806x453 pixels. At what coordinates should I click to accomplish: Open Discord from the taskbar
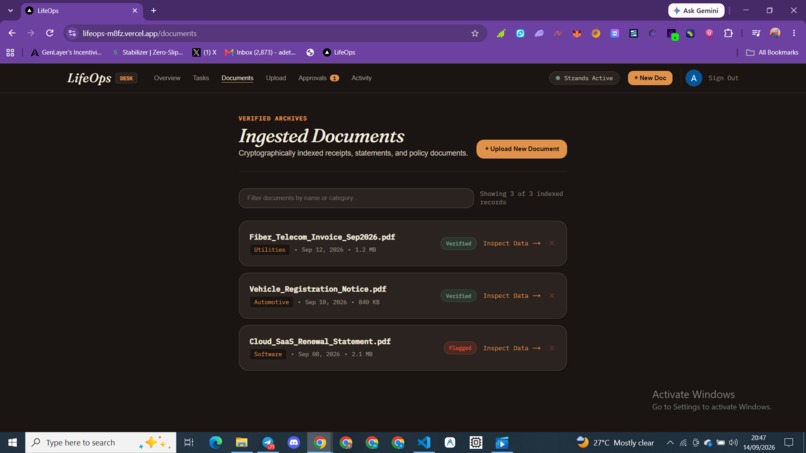[x=294, y=442]
